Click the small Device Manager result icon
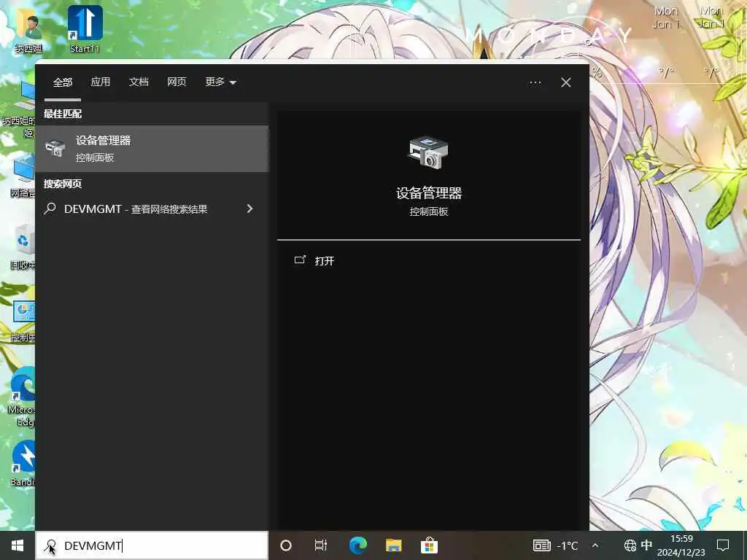This screenshot has height=560, width=747. [55, 148]
